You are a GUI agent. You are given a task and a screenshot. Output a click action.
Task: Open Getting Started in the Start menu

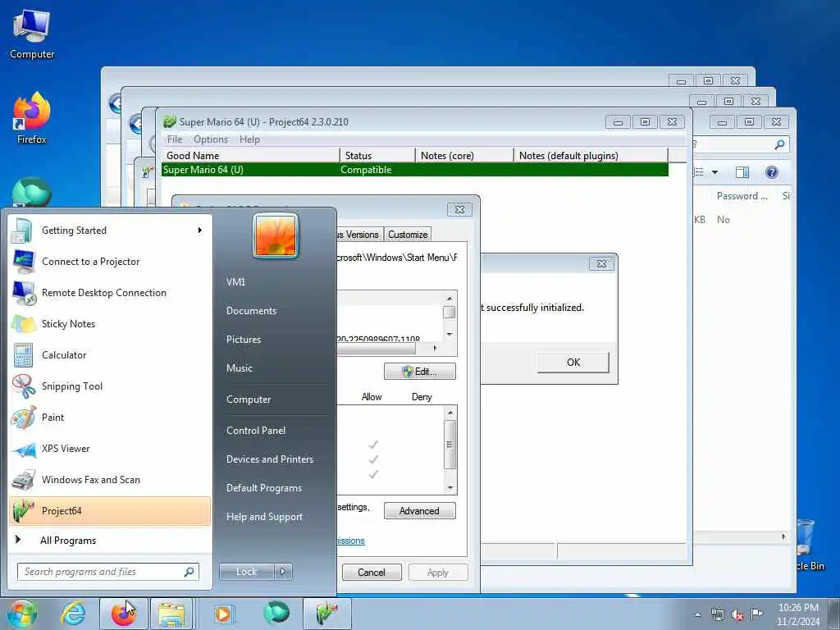pyautogui.click(x=110, y=231)
